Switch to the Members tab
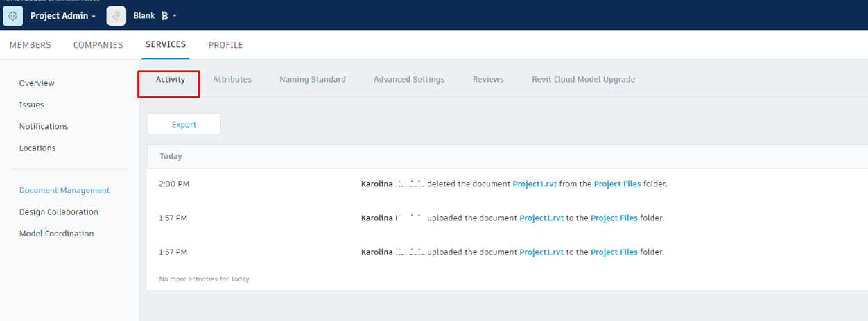 point(31,45)
